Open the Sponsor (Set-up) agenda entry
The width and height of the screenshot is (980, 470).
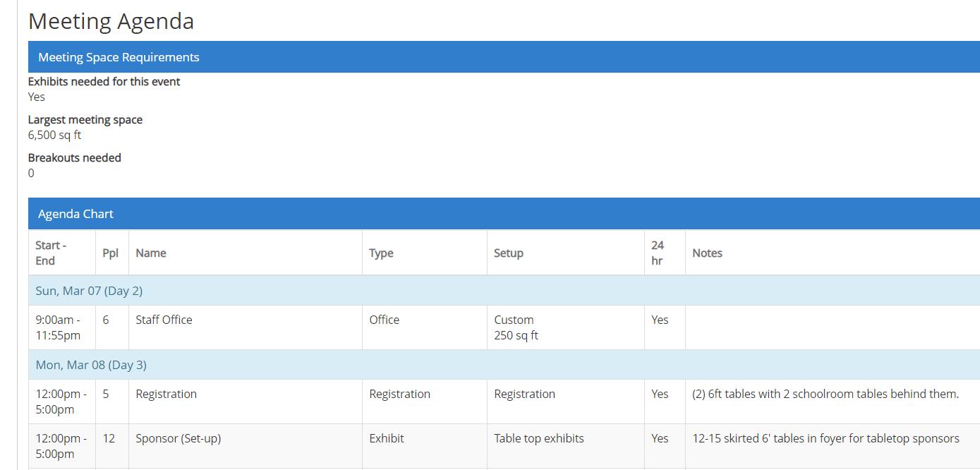178,438
